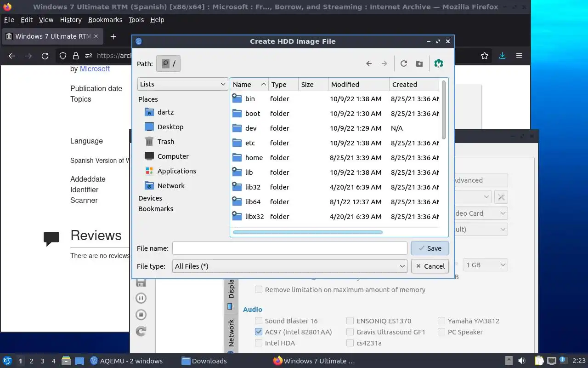This screenshot has width=588, height=368.
Task: Check ENSONIQ ES1370 option
Action: [350, 321]
